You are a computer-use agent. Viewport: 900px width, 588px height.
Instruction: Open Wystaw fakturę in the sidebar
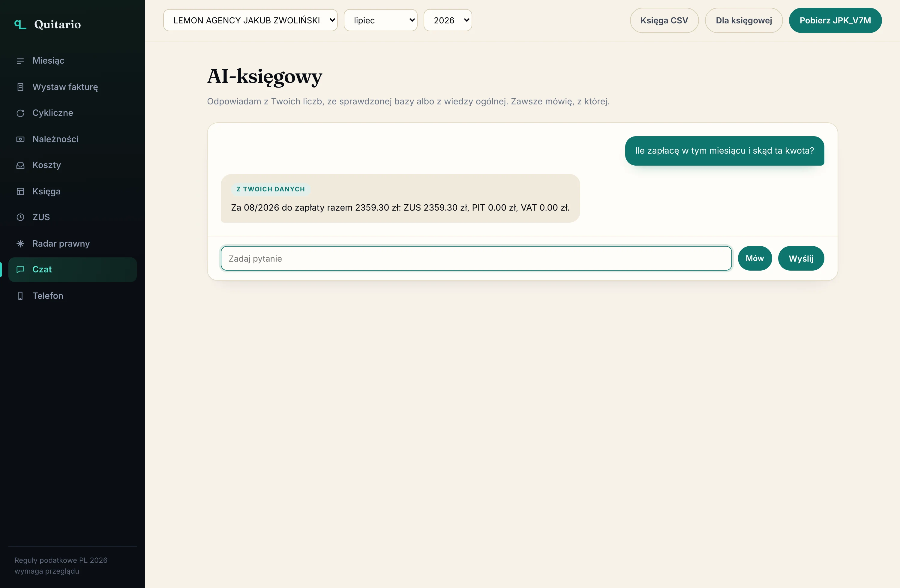click(x=72, y=87)
